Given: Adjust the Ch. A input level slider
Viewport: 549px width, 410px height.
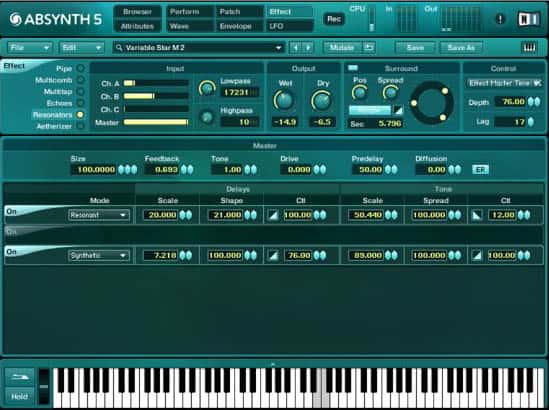Looking at the screenshot, I should click(156, 83).
